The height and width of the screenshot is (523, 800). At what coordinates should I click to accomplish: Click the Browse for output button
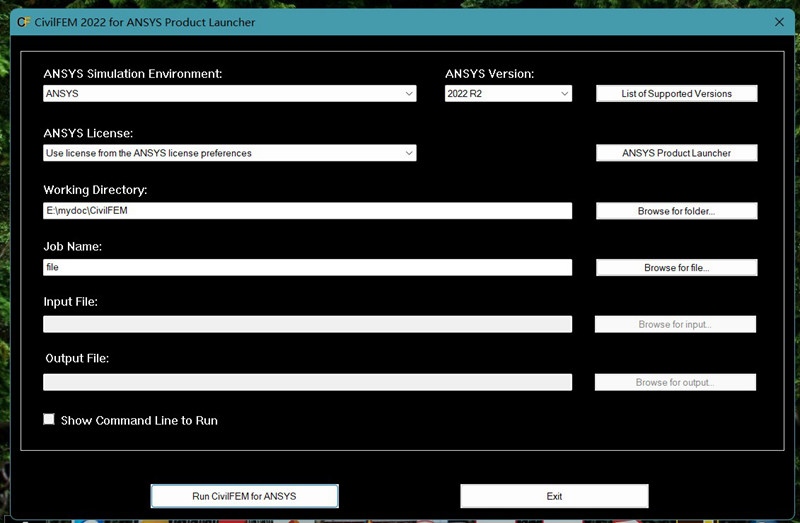point(676,382)
